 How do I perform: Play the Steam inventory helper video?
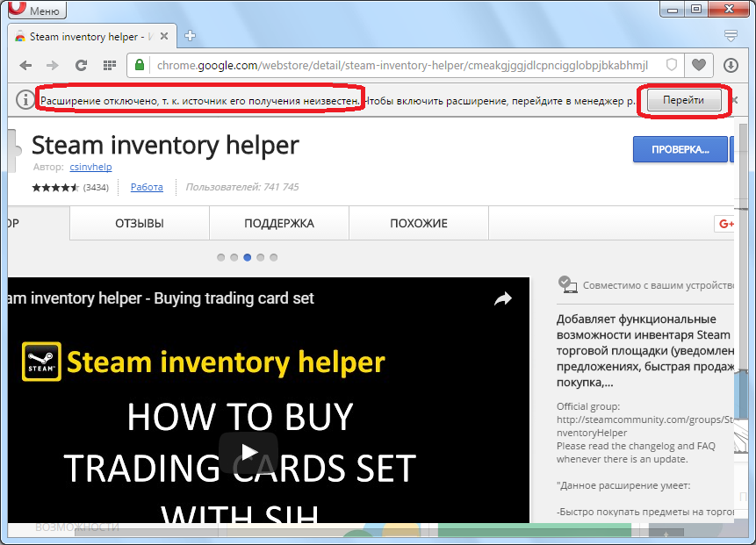[x=248, y=452]
